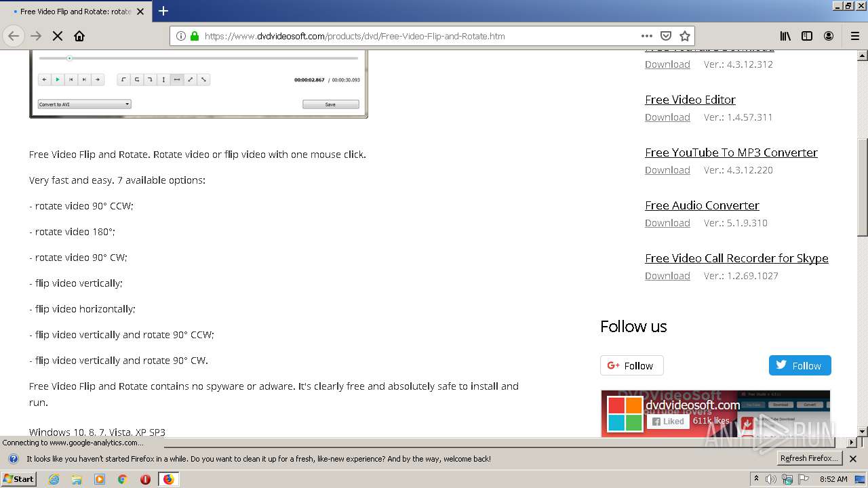This screenshot has width=868, height=488.
Task: Click the horizontal scrollbar right arrow
Action: [x=852, y=442]
